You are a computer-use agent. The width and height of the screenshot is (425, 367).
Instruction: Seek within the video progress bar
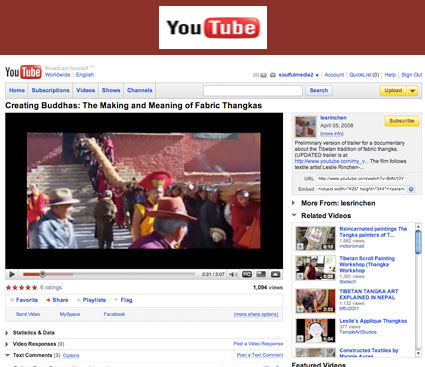(109, 274)
